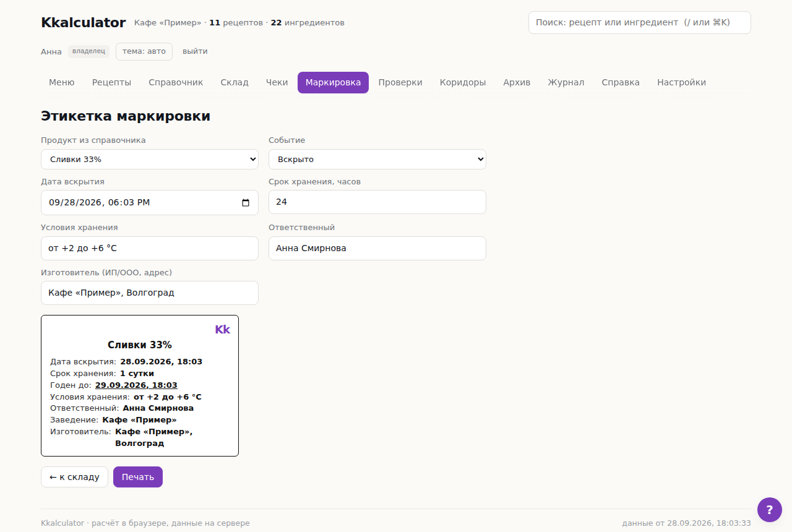Expand the «Продукт из справочника» dropdown
The width and height of the screenshot is (792, 532).
(x=150, y=159)
